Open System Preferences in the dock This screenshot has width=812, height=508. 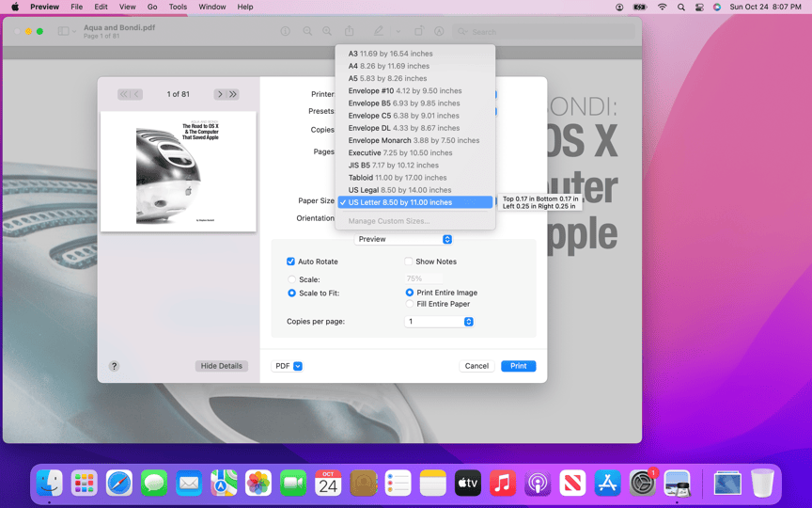click(642, 484)
